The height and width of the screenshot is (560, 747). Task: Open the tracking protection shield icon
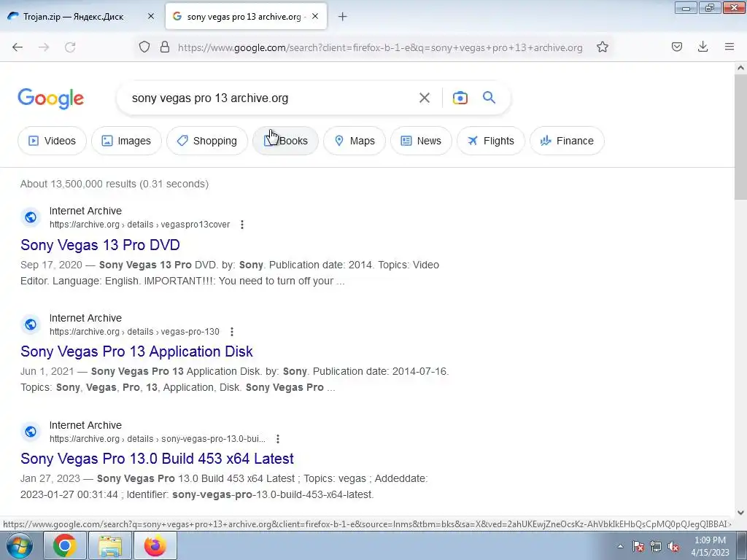[x=144, y=47]
